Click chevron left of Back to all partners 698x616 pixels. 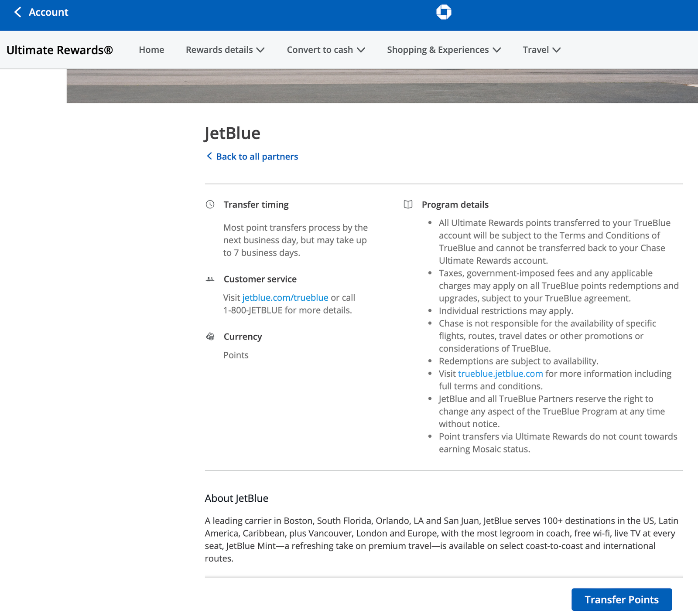pos(209,156)
